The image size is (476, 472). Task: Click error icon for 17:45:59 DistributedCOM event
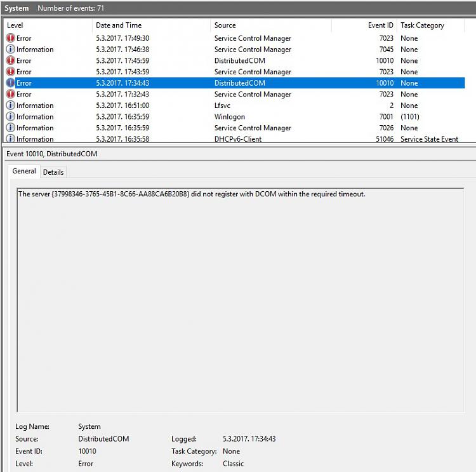(x=10, y=60)
